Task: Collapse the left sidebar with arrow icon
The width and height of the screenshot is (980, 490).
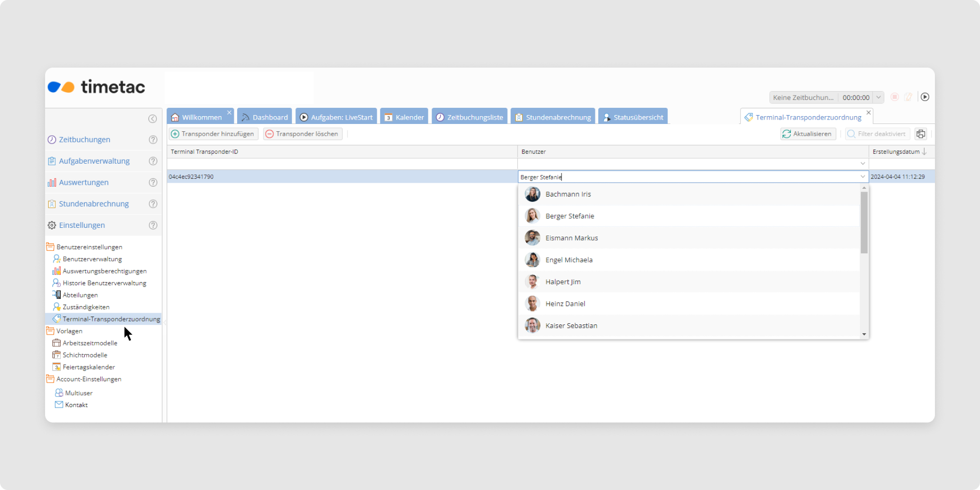Action: pyautogui.click(x=152, y=119)
